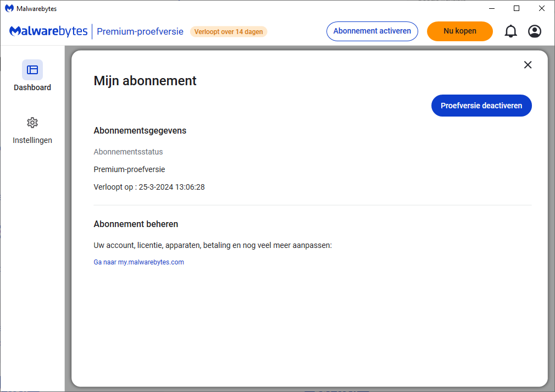Minimize the Malwarebytes window
The image size is (555, 392).
click(492, 8)
